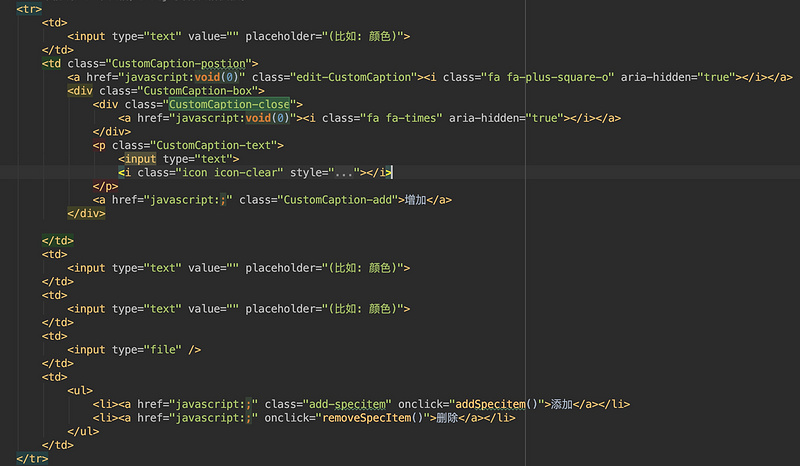Viewport: 800px width, 466px height.
Task: Click the <input type="text"> line inside paragraph
Action: pyautogui.click(x=179, y=159)
